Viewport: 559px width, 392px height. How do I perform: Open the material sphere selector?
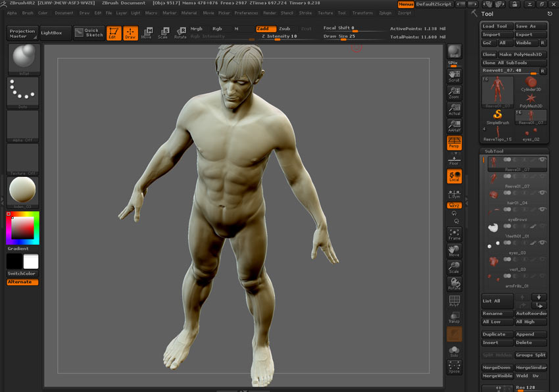coord(23,193)
